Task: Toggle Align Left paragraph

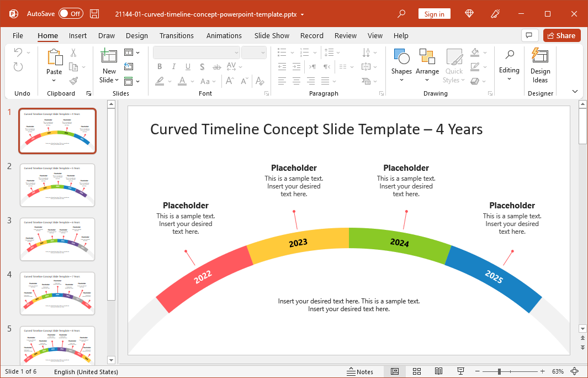Action: (x=282, y=81)
